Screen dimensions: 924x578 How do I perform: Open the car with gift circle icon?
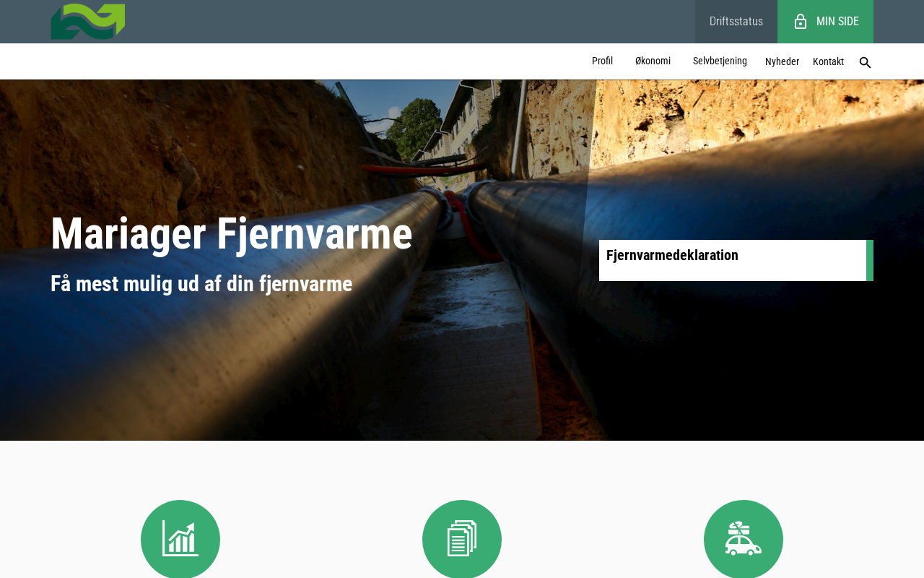[x=744, y=539]
